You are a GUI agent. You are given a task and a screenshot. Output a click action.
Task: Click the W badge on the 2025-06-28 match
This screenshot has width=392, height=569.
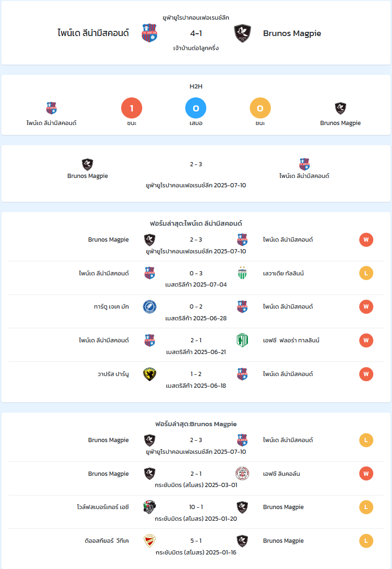point(366,307)
